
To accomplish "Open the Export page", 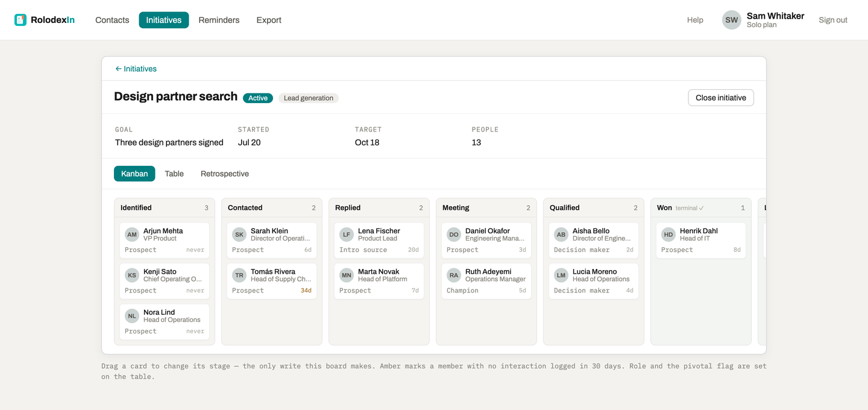I will tap(269, 20).
